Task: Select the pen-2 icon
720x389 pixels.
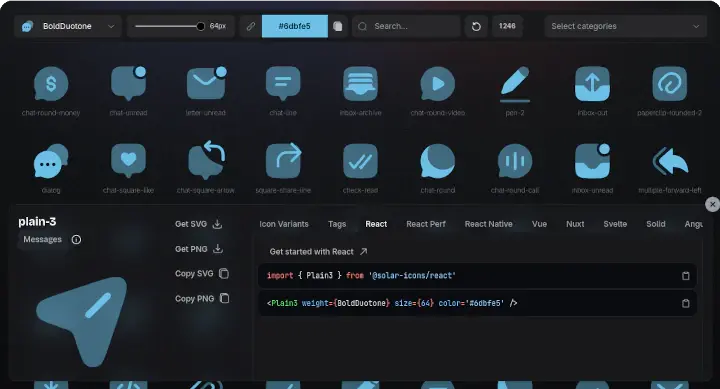Action: click(x=515, y=84)
